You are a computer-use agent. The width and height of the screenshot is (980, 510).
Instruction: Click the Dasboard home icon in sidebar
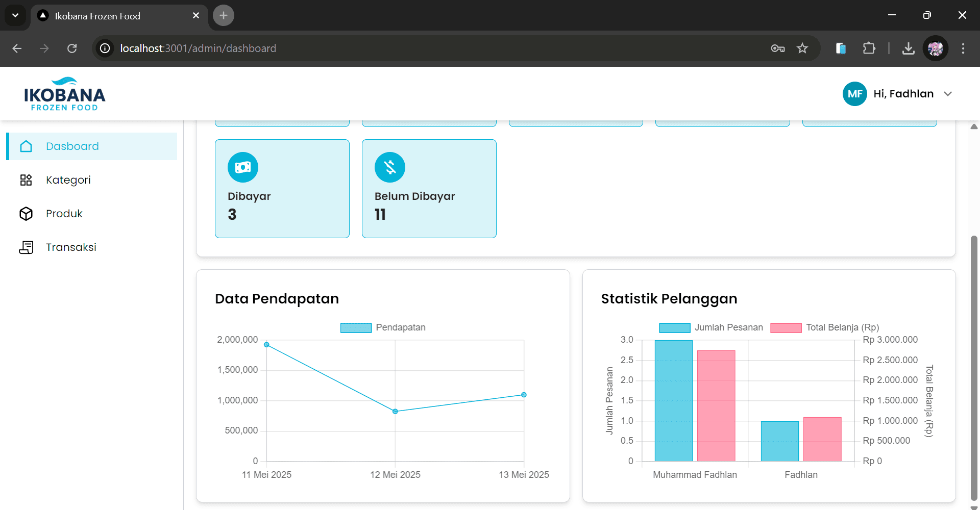click(x=26, y=146)
